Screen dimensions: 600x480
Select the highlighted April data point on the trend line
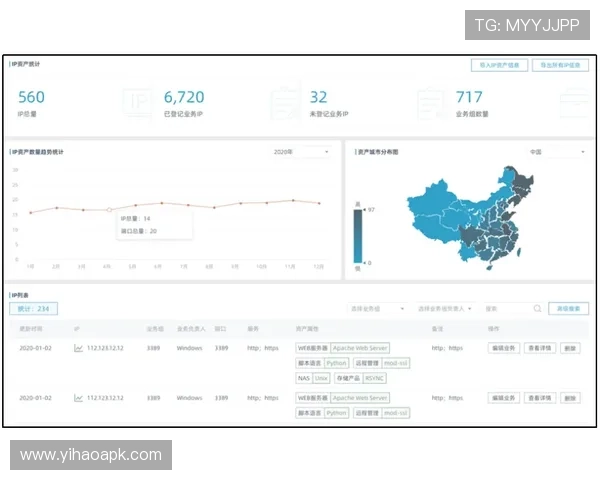[109, 210]
